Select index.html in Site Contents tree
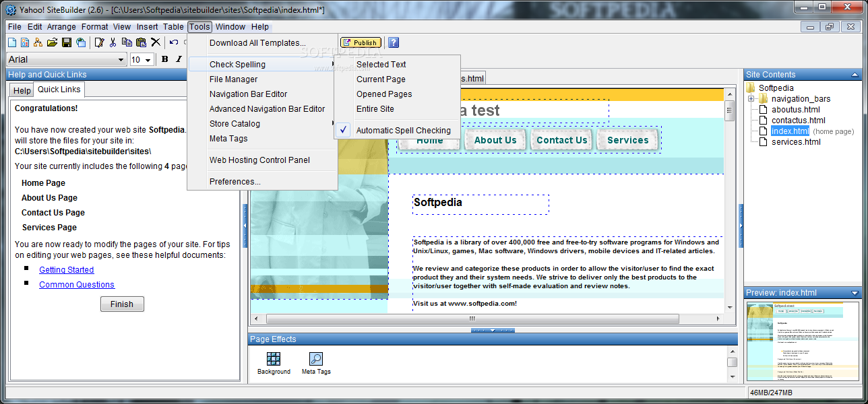The width and height of the screenshot is (868, 404). pos(790,131)
